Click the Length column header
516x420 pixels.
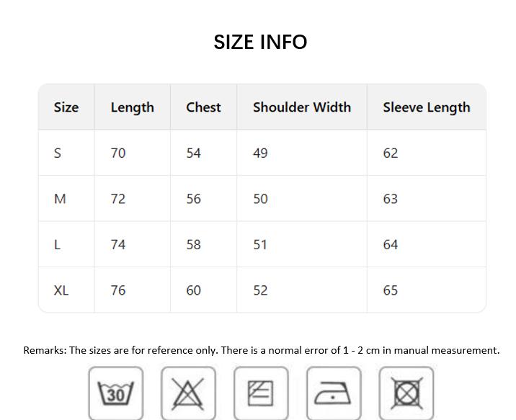click(133, 107)
